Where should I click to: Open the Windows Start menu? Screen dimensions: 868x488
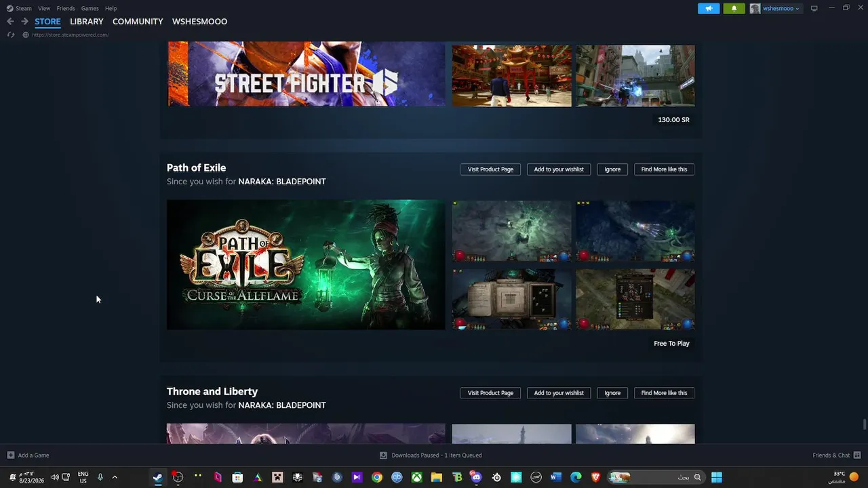[717, 477]
